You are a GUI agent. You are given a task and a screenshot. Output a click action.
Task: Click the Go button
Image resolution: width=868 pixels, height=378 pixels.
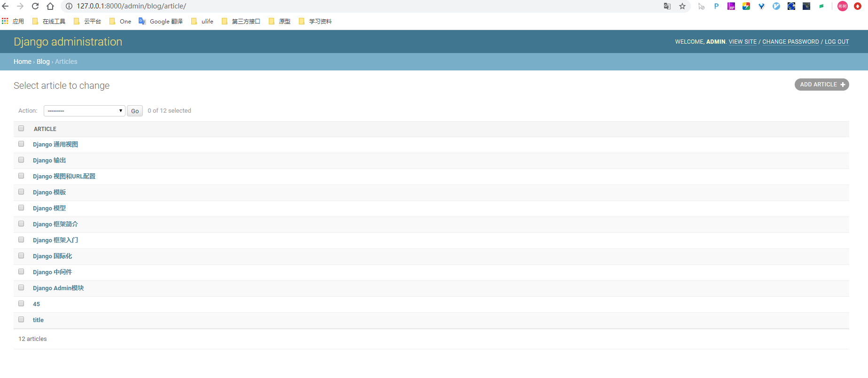[135, 111]
